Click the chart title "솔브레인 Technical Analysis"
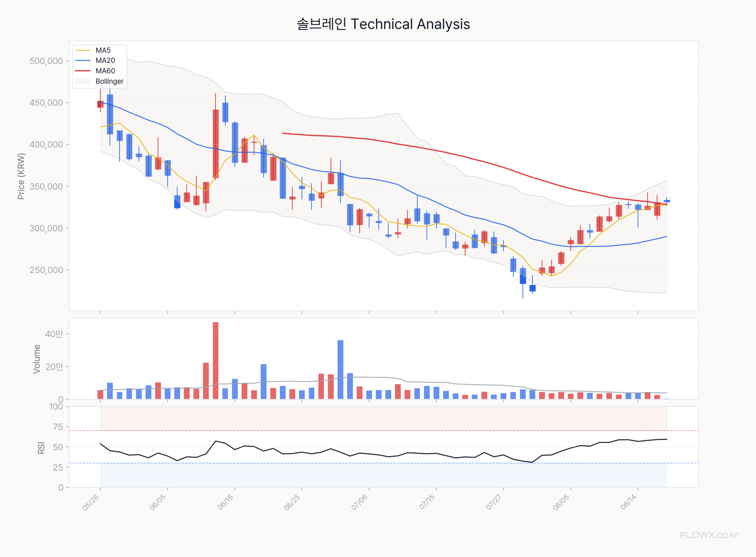The image size is (756, 557). [383, 24]
